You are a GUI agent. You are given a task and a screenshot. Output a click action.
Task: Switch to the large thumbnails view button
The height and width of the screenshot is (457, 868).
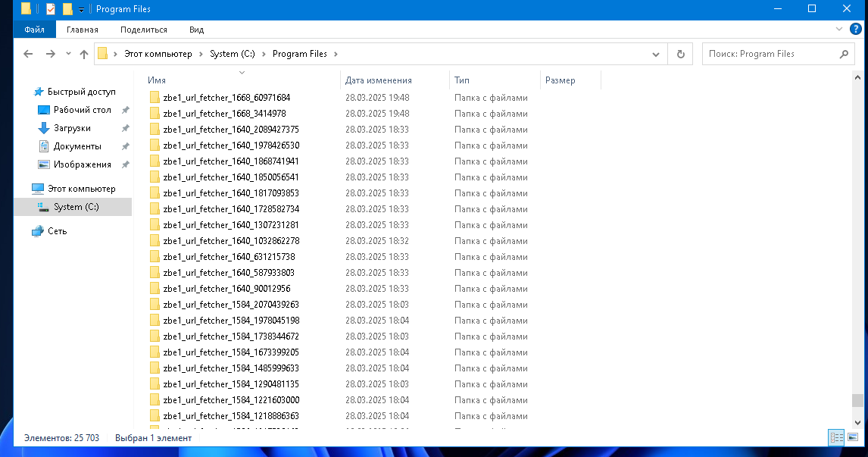tap(853, 437)
